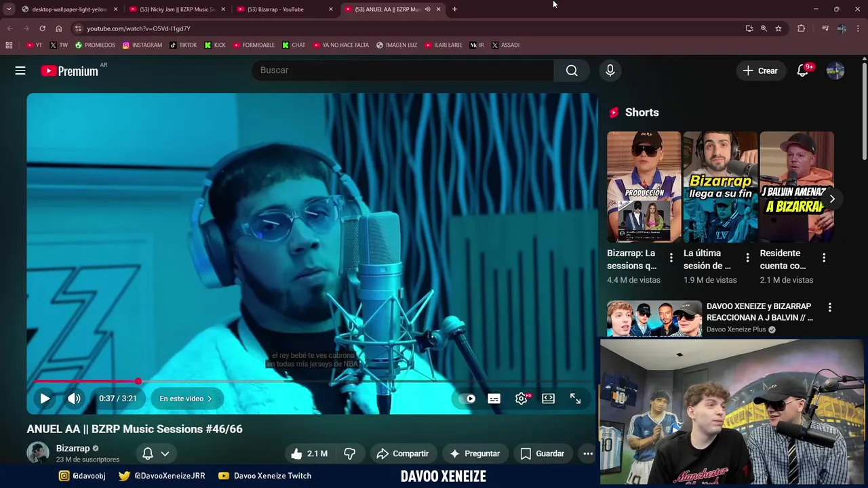Mute the video volume

click(x=74, y=399)
